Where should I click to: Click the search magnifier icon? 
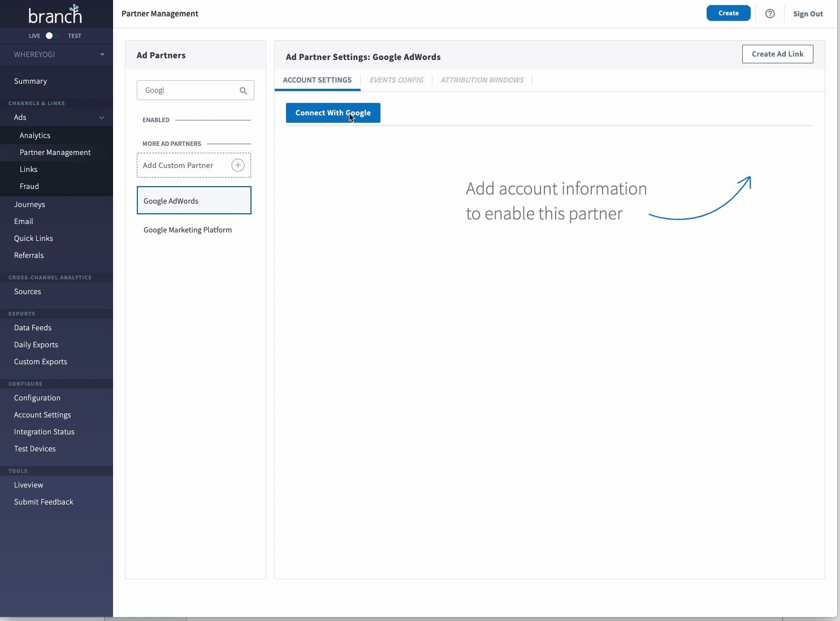pyautogui.click(x=244, y=90)
